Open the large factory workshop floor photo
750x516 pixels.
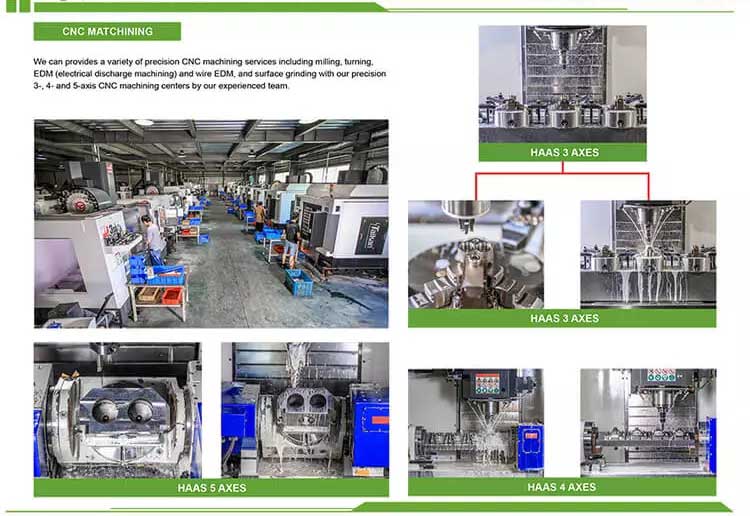(211, 223)
